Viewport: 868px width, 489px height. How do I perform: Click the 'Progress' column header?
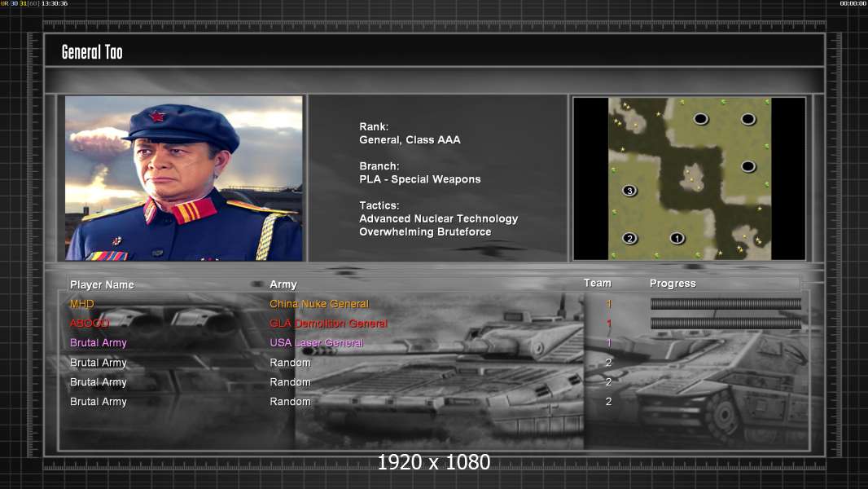tap(673, 284)
